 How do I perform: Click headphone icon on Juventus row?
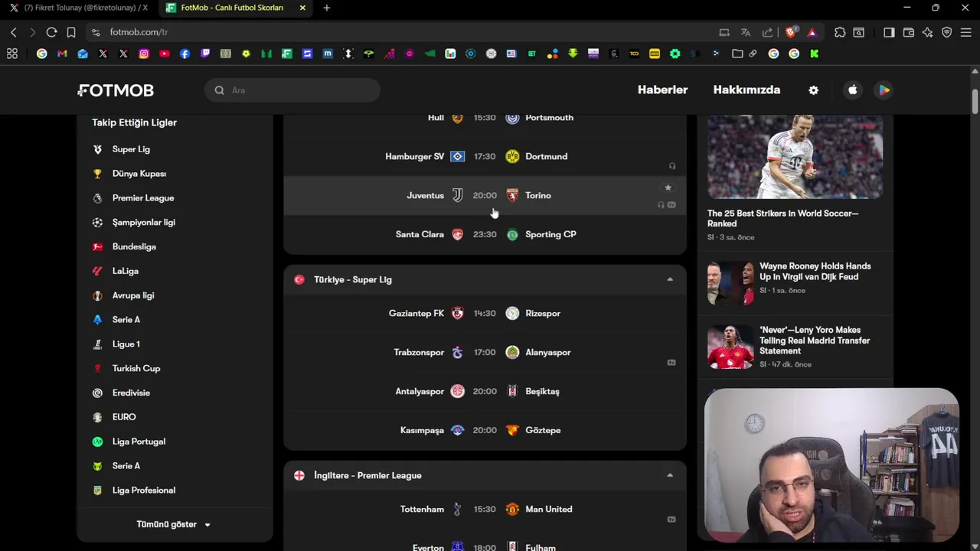click(x=661, y=205)
